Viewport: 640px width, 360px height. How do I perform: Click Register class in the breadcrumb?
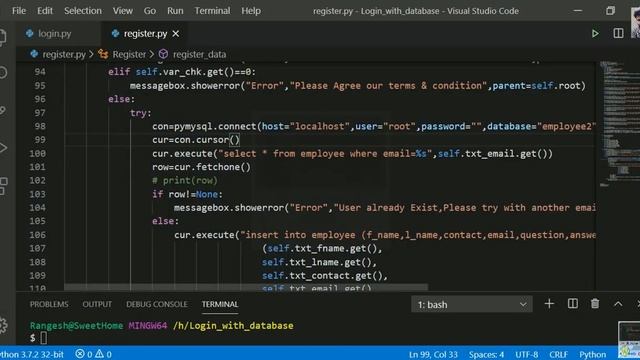[129, 54]
